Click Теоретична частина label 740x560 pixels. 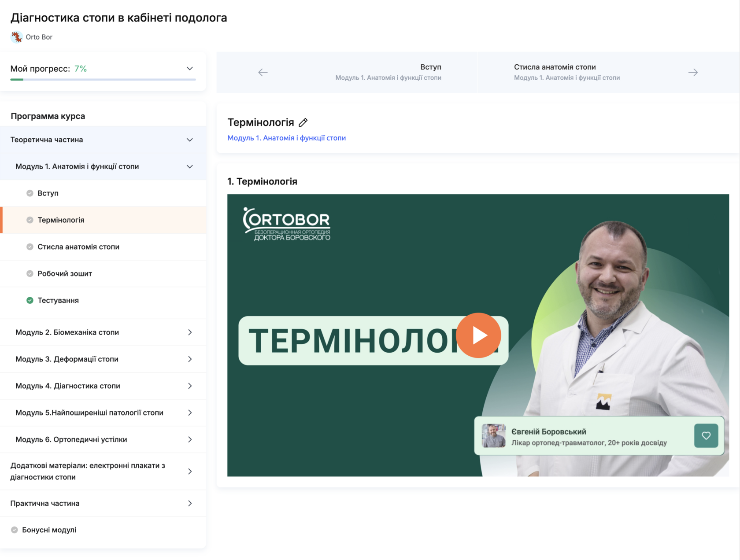(x=47, y=140)
